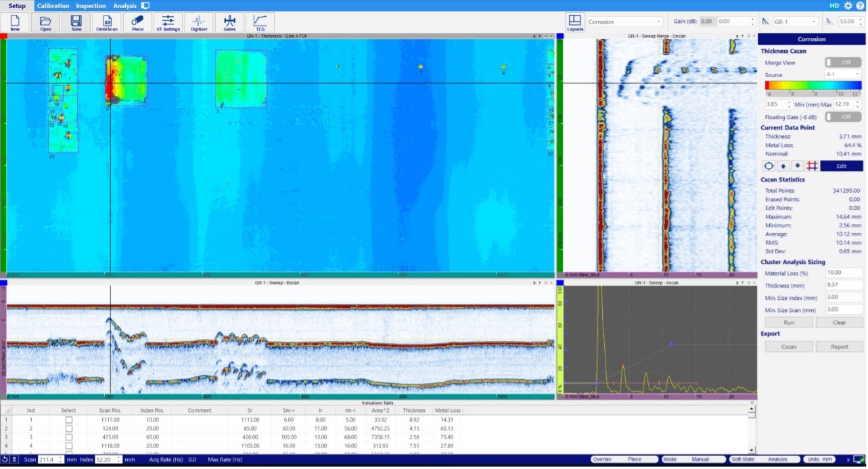The width and height of the screenshot is (868, 469).
Task: Export the Cscan
Action: click(789, 347)
